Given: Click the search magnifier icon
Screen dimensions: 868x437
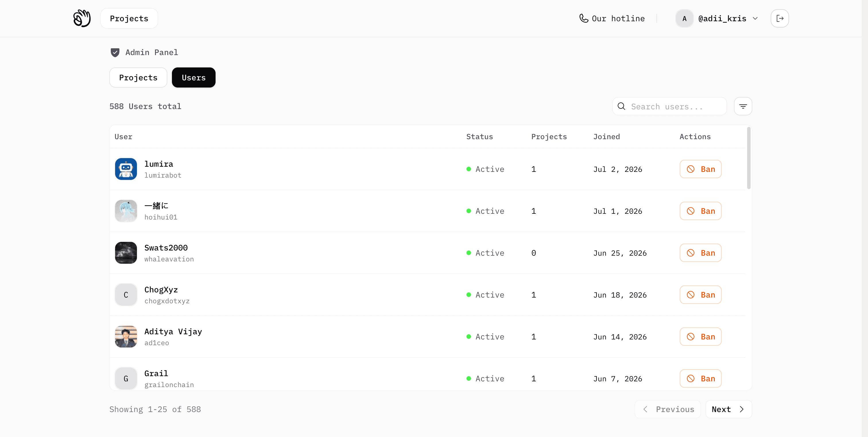Looking at the screenshot, I should (621, 106).
